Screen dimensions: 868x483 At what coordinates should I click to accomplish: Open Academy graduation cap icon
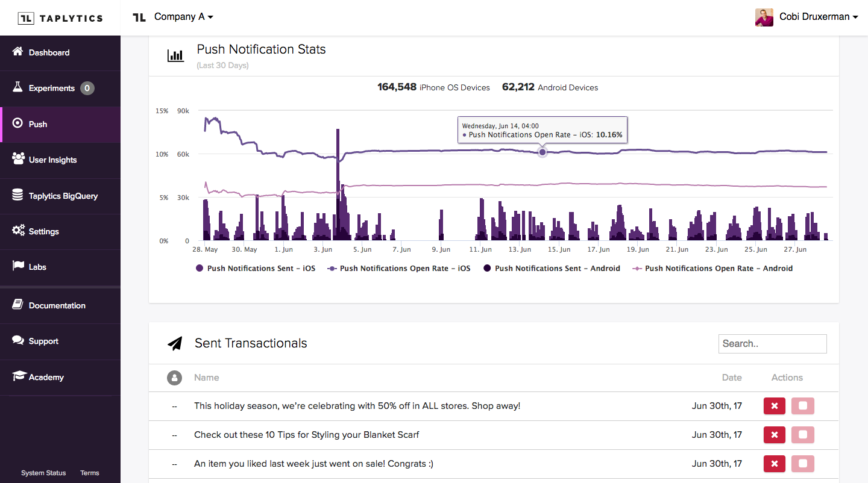pos(18,376)
